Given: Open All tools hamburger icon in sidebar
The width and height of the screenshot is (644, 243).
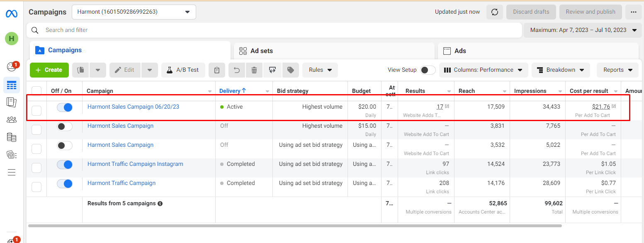Looking at the screenshot, I should point(12,172).
